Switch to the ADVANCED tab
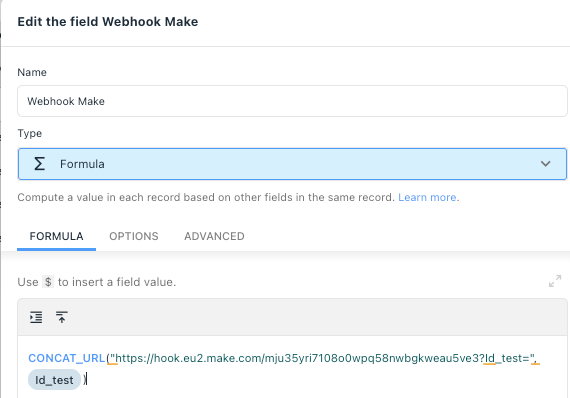 click(214, 236)
